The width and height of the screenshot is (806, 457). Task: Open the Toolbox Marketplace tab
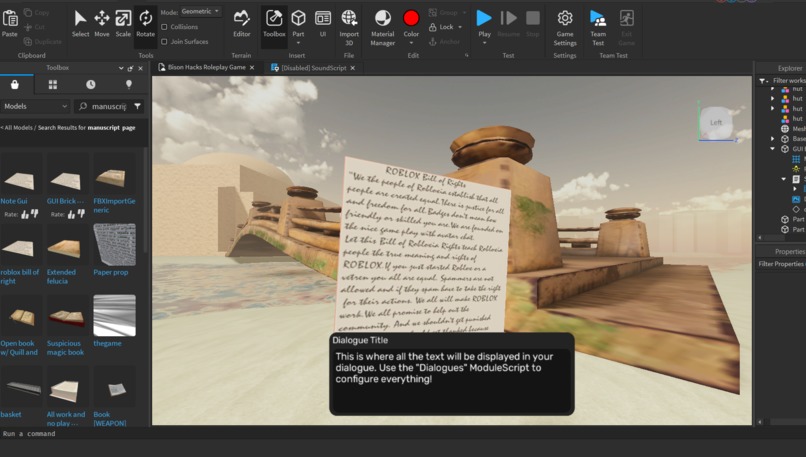(x=15, y=85)
